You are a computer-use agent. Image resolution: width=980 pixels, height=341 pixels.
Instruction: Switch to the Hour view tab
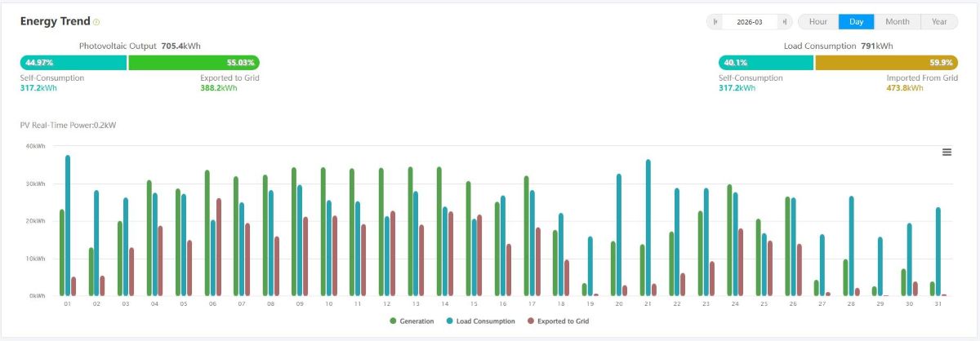[817, 22]
